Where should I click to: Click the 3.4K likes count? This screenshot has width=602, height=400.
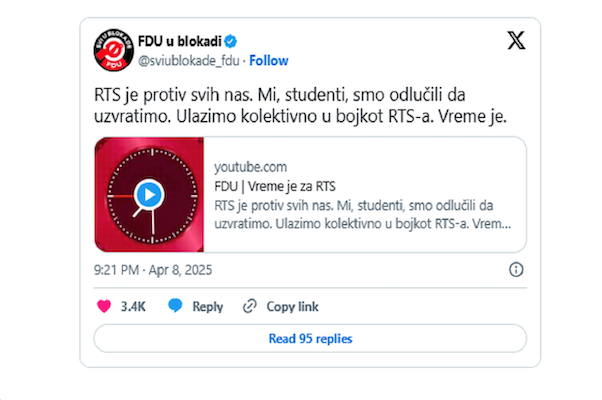click(134, 306)
